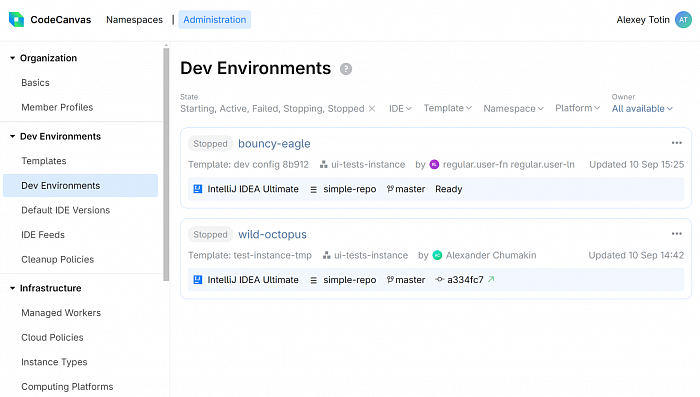Select the Administration top tab
The image size is (700, 397).
(x=215, y=20)
